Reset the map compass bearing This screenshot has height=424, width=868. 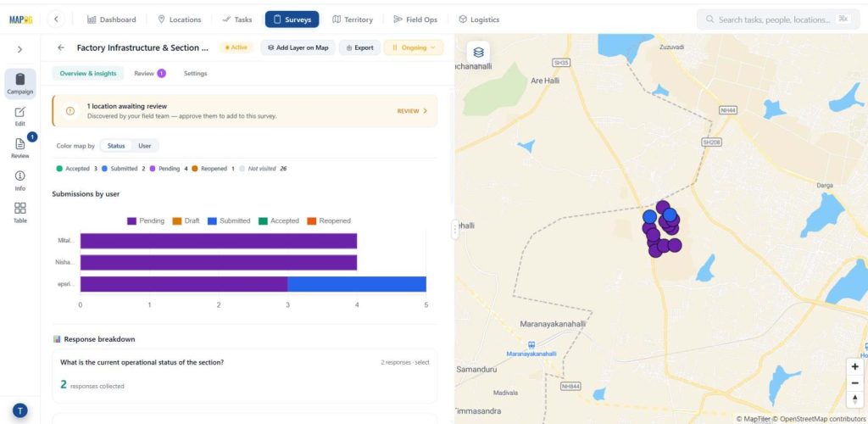(854, 399)
